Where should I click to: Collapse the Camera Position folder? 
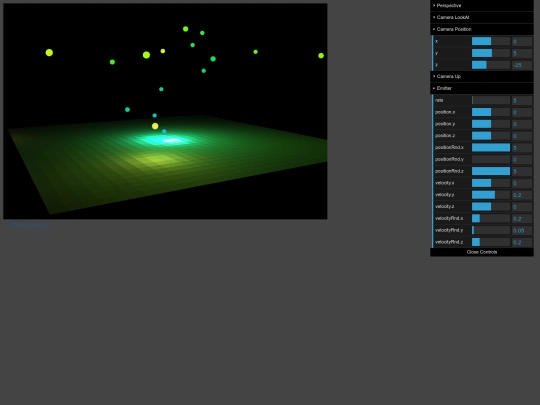click(482, 29)
